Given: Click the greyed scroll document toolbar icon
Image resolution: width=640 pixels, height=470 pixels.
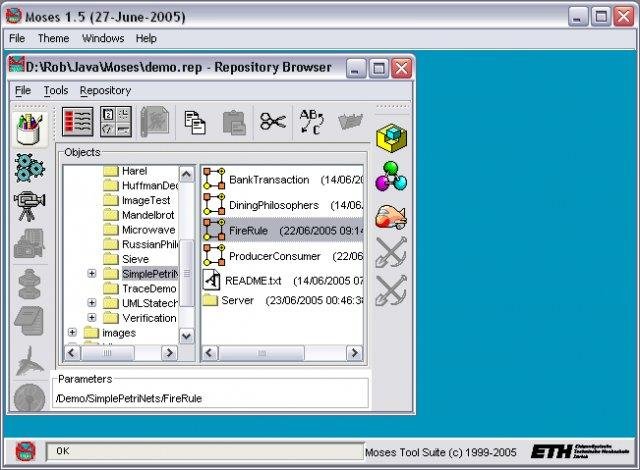Looking at the screenshot, I should pyautogui.click(x=155, y=122).
